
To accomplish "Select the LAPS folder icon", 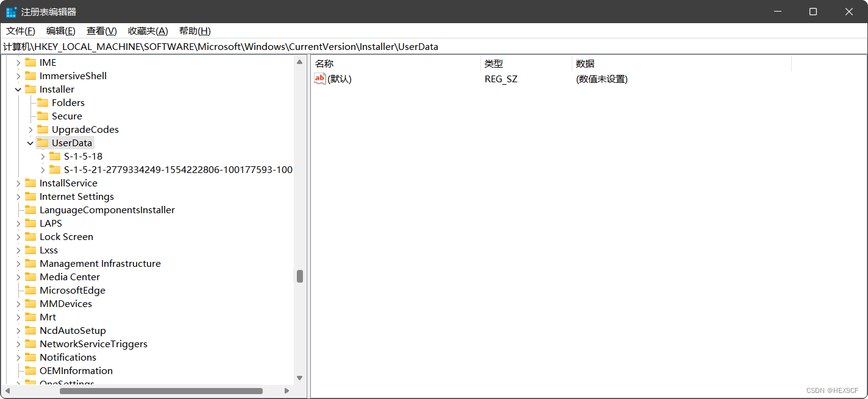I will (x=30, y=224).
